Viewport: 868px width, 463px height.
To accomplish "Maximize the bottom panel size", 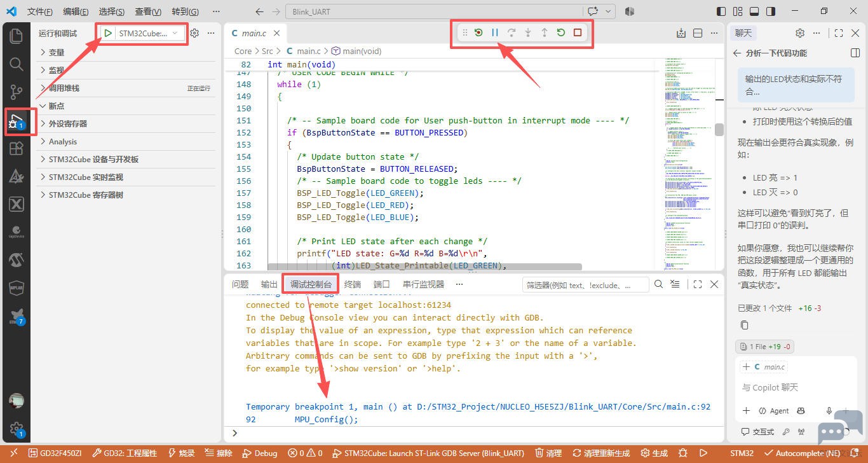I will pyautogui.click(x=698, y=284).
